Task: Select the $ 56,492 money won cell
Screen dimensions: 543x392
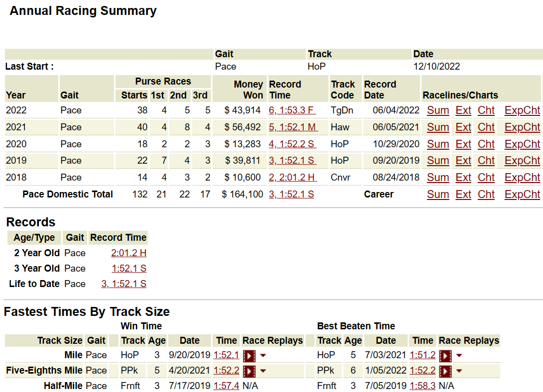Action: coord(242,127)
